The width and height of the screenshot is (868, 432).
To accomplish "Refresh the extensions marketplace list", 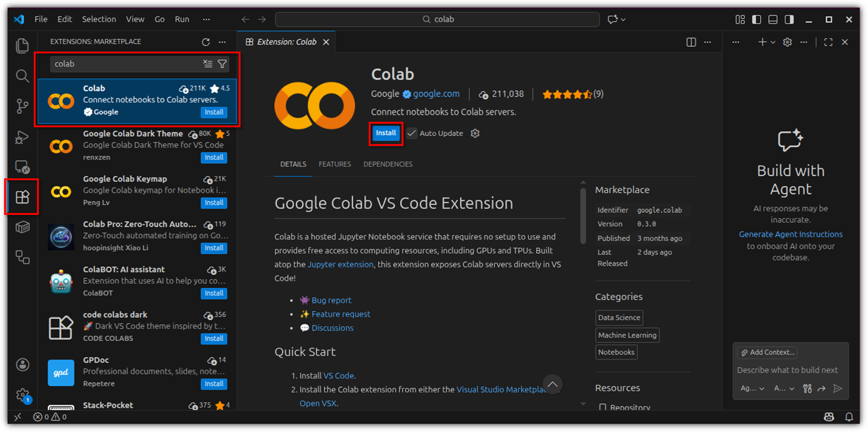I will pos(206,42).
